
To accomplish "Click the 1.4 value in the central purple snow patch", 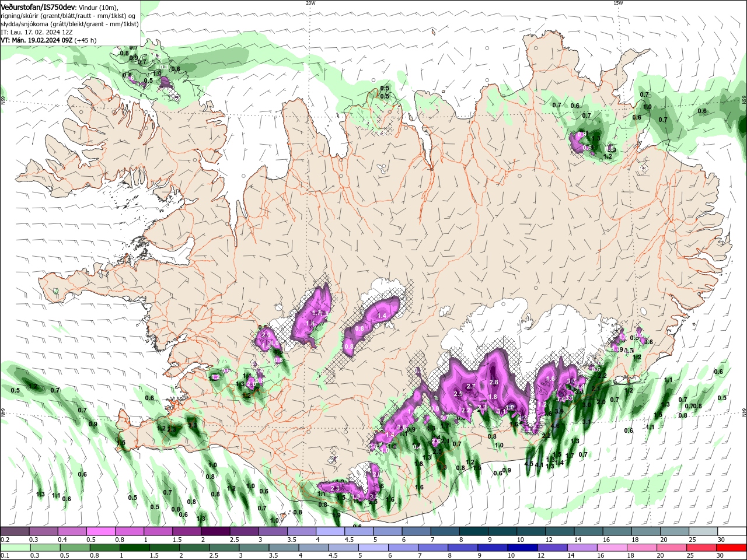I will click(382, 316).
